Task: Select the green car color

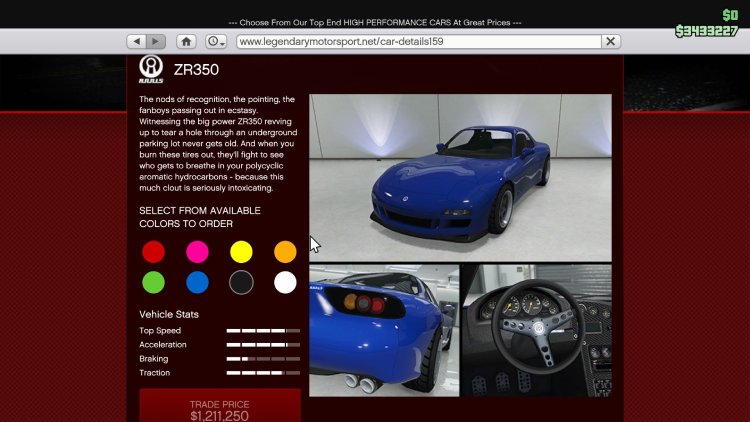Action: click(x=154, y=282)
